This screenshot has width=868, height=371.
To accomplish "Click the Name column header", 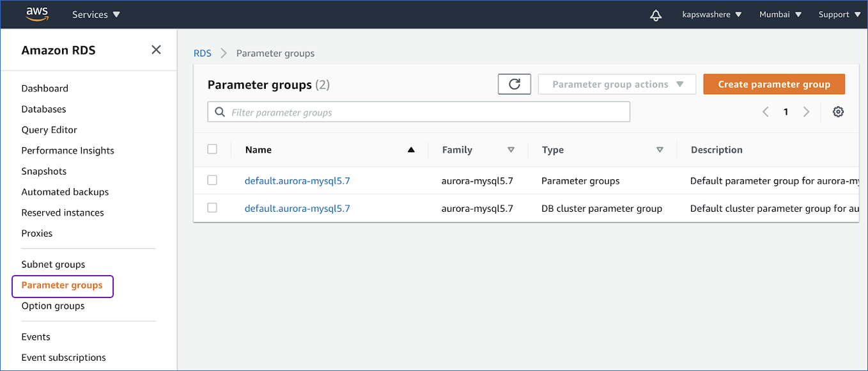I will (258, 150).
